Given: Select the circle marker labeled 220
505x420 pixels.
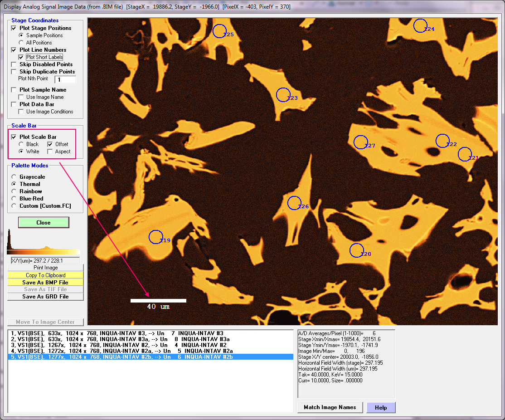Looking at the screenshot, I should coord(357,250).
